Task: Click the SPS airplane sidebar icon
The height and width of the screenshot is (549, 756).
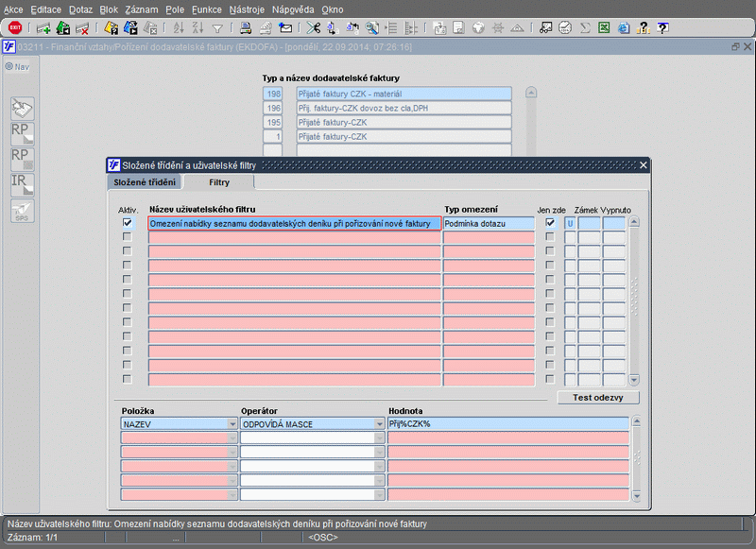Action: (x=22, y=211)
